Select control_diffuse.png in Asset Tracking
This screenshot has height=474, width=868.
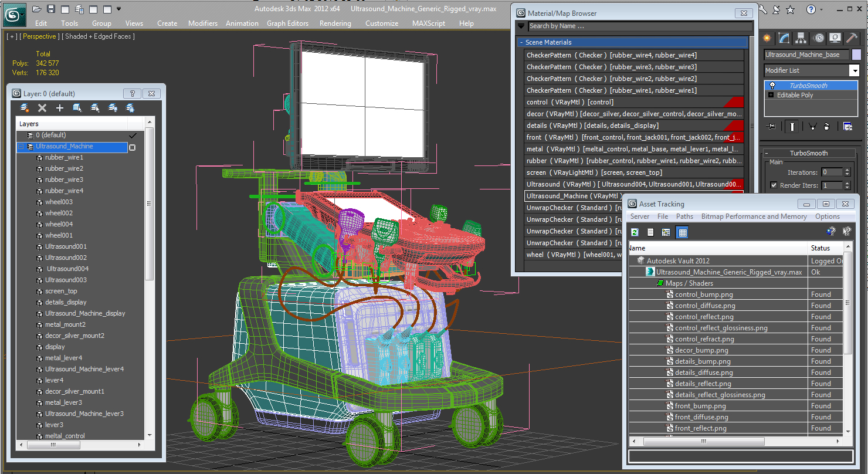704,306
